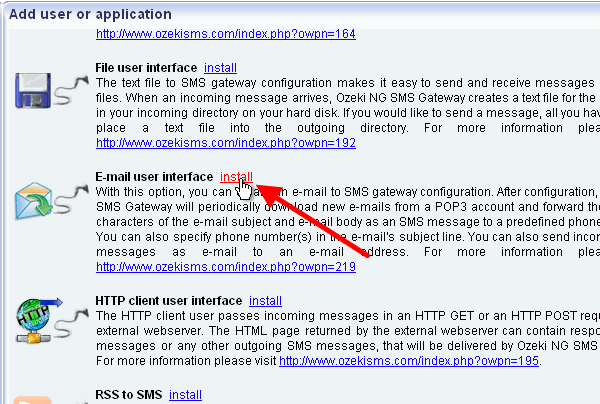Click install next to File user interface
600x404 pixels.
click(x=220, y=68)
